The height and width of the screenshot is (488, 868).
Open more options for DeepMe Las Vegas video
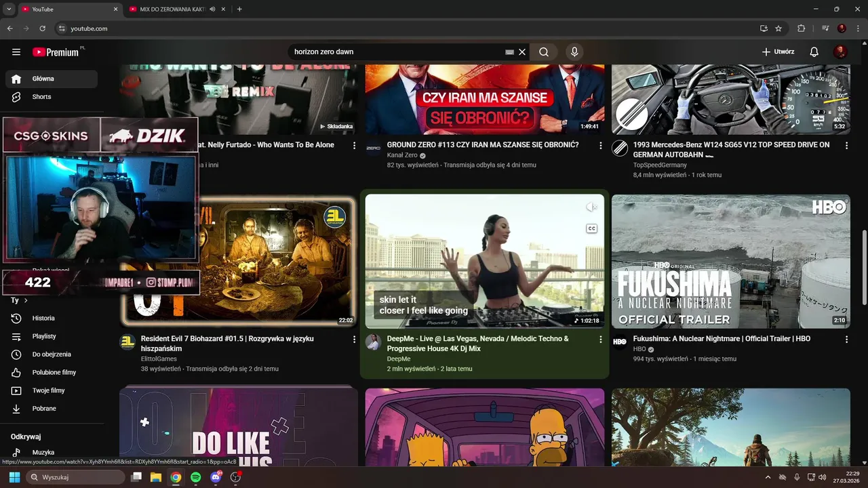tap(600, 339)
